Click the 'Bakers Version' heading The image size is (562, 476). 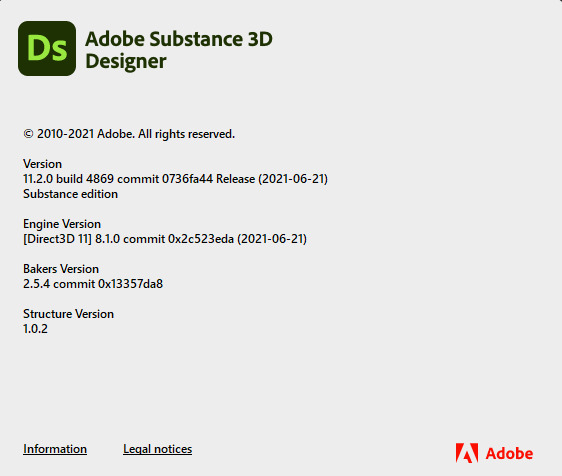click(61, 269)
